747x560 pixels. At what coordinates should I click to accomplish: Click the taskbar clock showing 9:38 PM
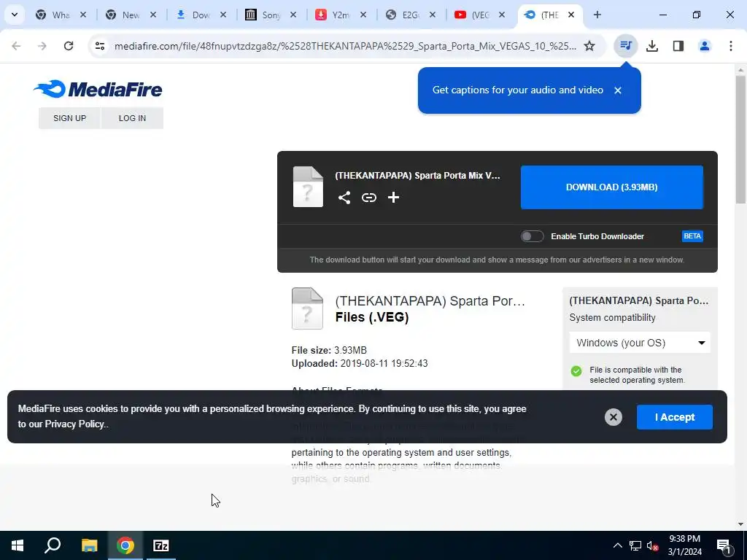click(684, 545)
